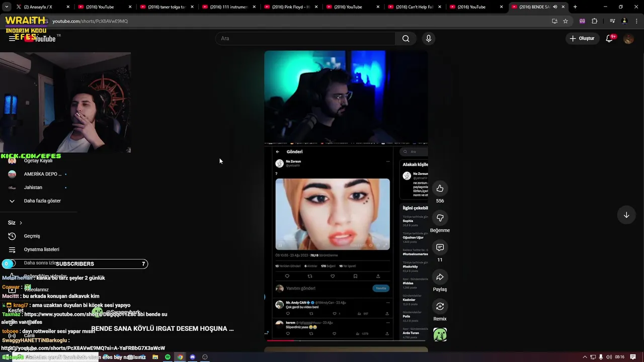This screenshot has width=644, height=362.
Task: Open Chrome media controls icon
Action: 612,21
